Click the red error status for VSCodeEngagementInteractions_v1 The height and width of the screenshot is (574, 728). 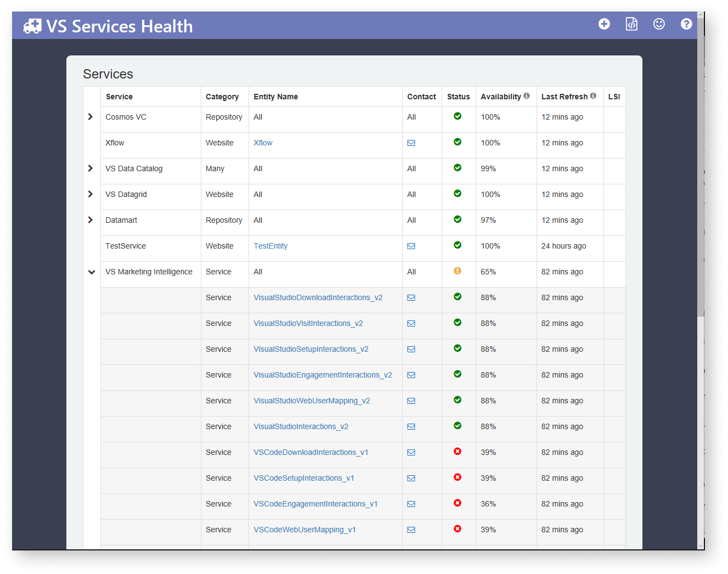pyautogui.click(x=458, y=503)
